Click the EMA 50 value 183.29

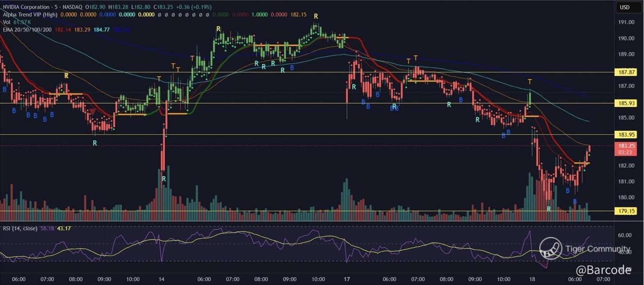pos(82,29)
